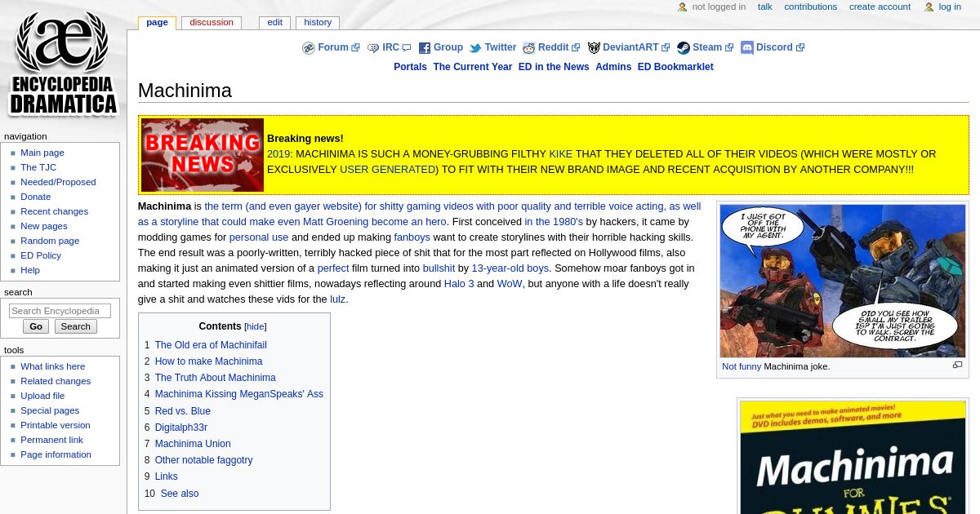Open the ED Bookmarklet link
Image resolution: width=980 pixels, height=514 pixels.
point(675,67)
